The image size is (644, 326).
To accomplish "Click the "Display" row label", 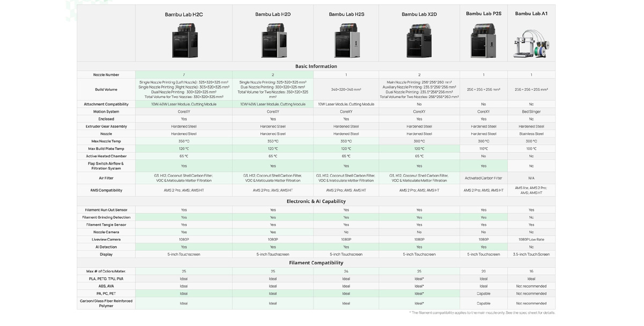I will (x=106, y=254).
